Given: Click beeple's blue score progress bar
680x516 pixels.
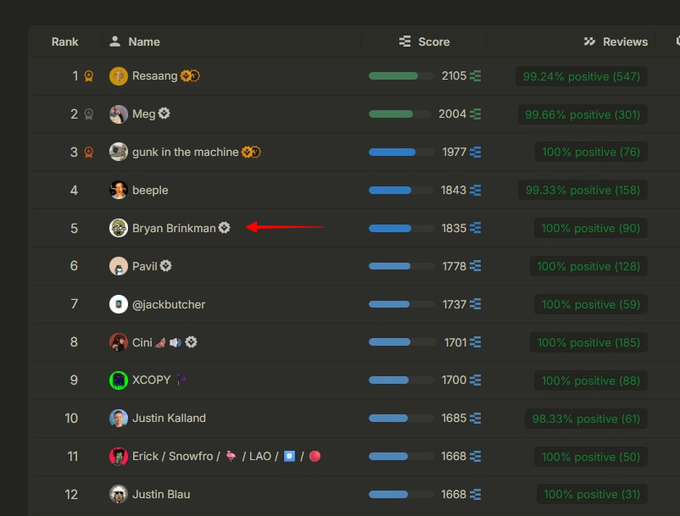Looking at the screenshot, I should 401,190.
